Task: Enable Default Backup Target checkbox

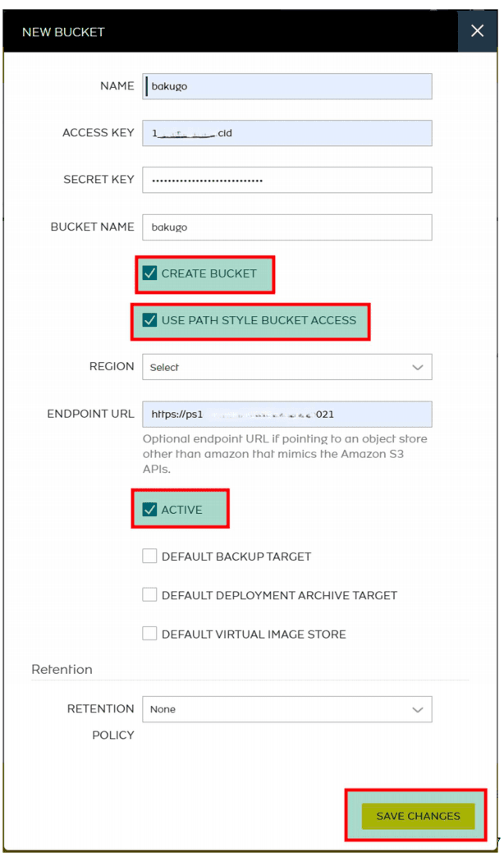Action: [149, 557]
